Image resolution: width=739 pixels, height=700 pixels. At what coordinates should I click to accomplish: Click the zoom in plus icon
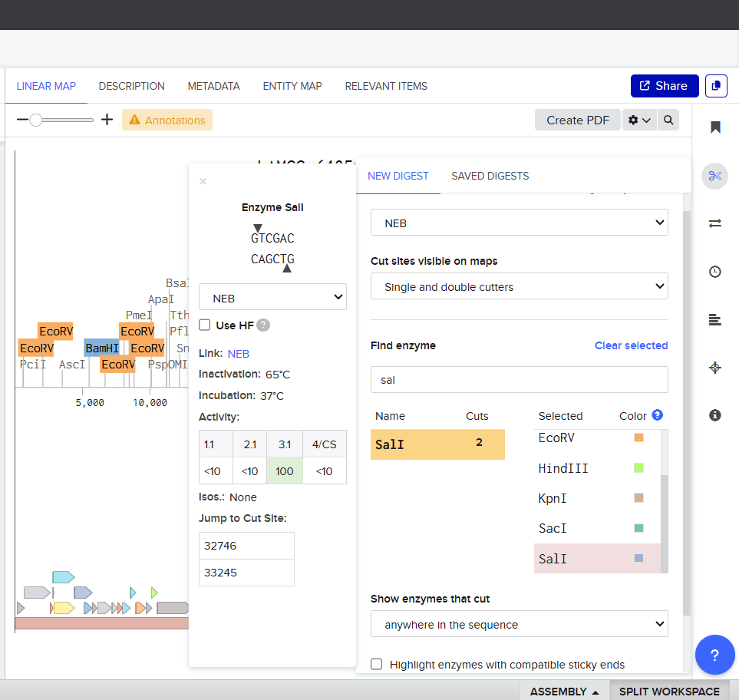(107, 120)
